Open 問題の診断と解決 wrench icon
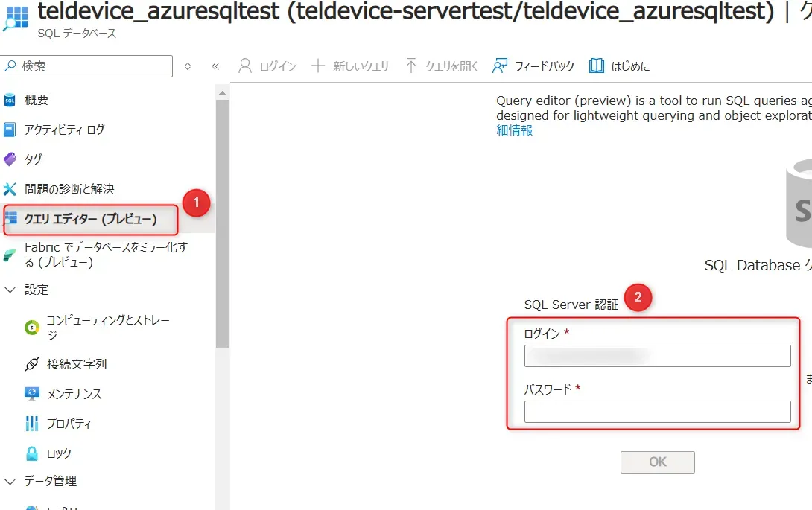The height and width of the screenshot is (510, 812). coord(10,189)
